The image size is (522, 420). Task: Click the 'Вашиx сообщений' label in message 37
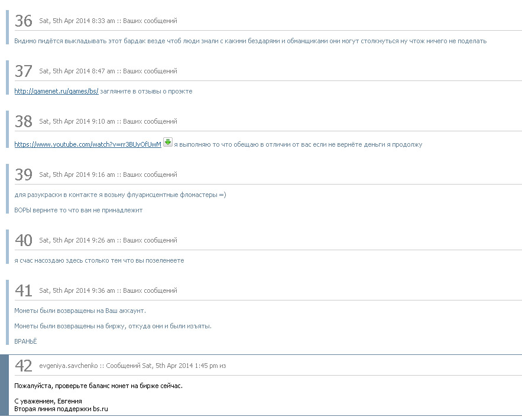[x=150, y=71]
